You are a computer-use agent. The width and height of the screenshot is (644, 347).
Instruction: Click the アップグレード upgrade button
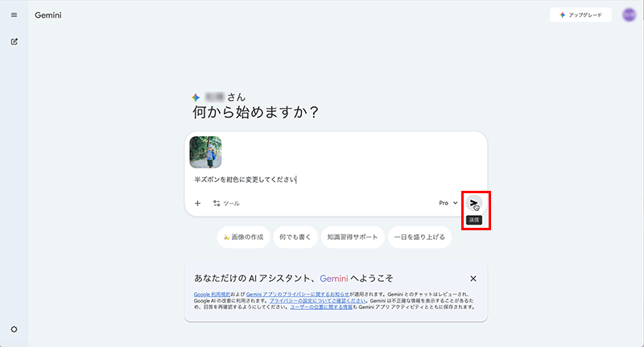(x=580, y=14)
